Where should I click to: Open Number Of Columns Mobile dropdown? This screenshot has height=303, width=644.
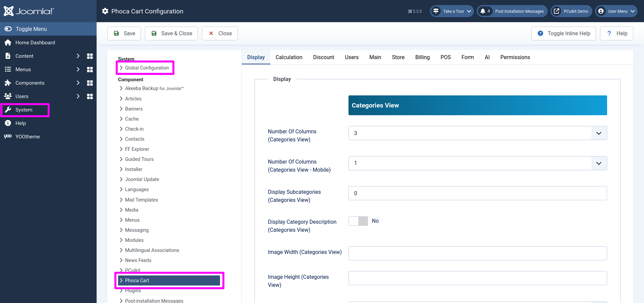(x=477, y=163)
